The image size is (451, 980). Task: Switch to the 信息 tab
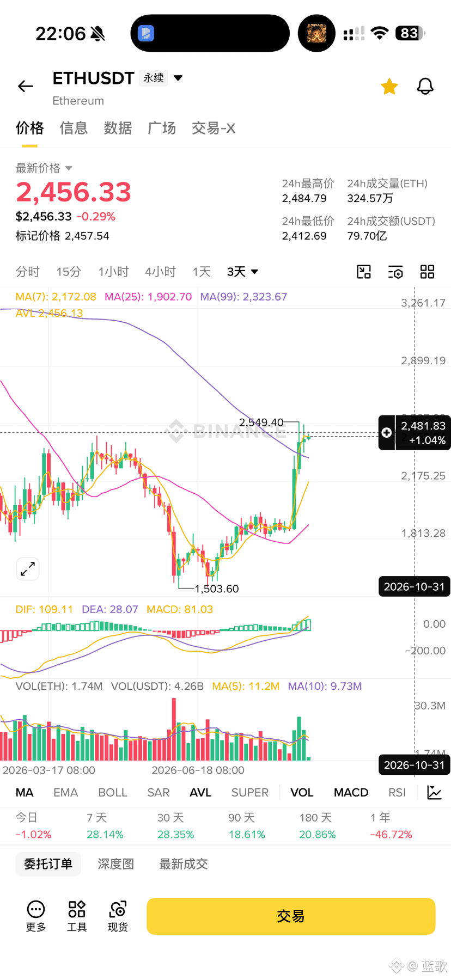(74, 128)
